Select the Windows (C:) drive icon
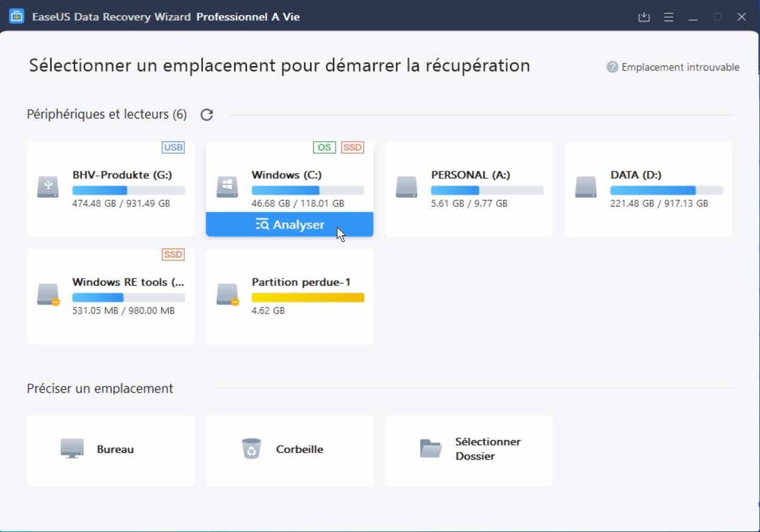The height and width of the screenshot is (532, 760). point(227,187)
